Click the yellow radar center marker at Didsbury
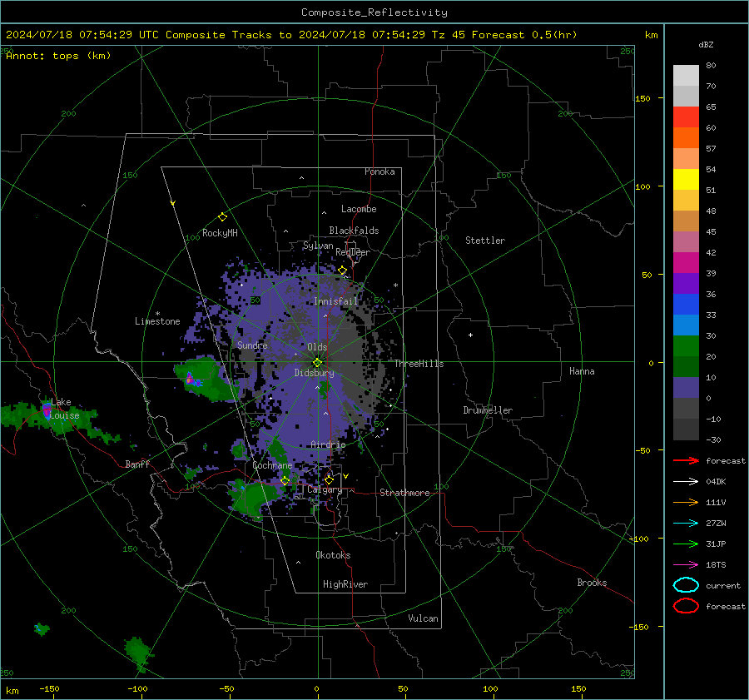Viewport: 749px width, 700px height. click(x=317, y=363)
